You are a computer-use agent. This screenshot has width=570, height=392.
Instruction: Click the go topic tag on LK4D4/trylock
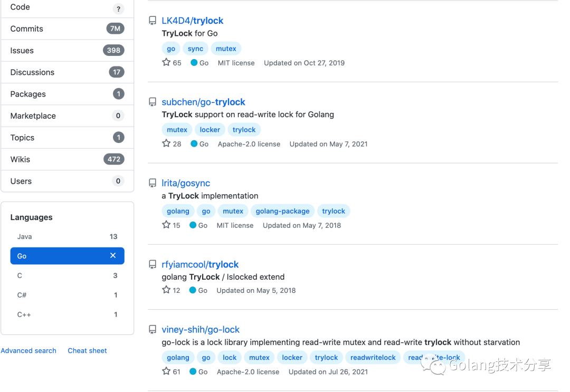[171, 49]
